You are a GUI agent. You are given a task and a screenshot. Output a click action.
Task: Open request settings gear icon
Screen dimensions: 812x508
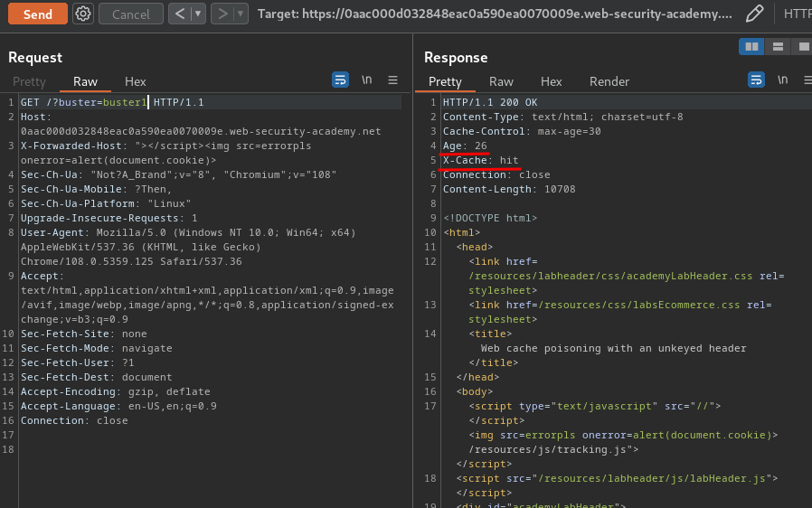pos(83,14)
